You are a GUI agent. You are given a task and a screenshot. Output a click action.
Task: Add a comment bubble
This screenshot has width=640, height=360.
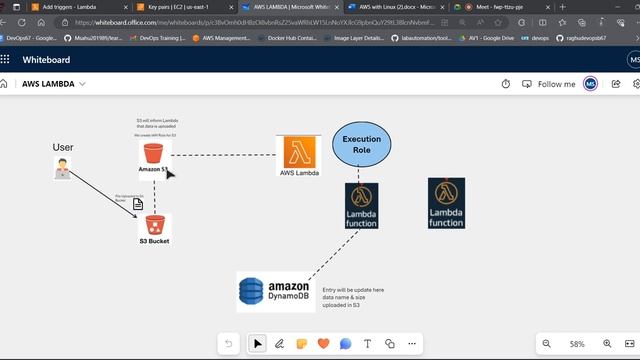click(x=345, y=344)
